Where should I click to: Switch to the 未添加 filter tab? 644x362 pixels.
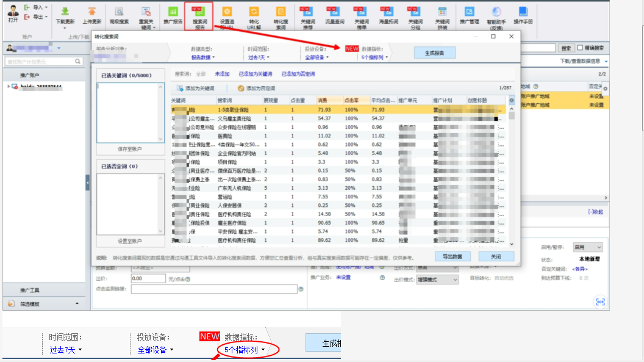[222, 74]
